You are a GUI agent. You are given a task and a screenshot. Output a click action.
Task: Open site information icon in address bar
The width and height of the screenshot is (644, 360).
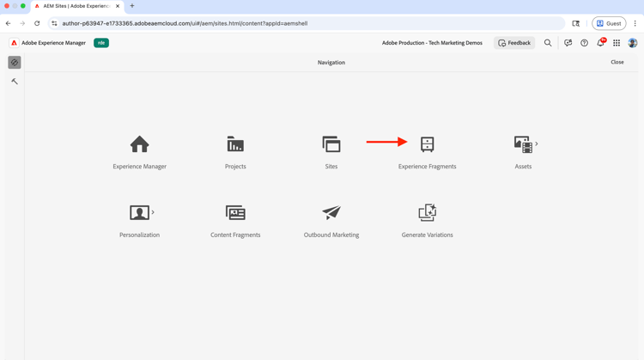[x=54, y=23]
